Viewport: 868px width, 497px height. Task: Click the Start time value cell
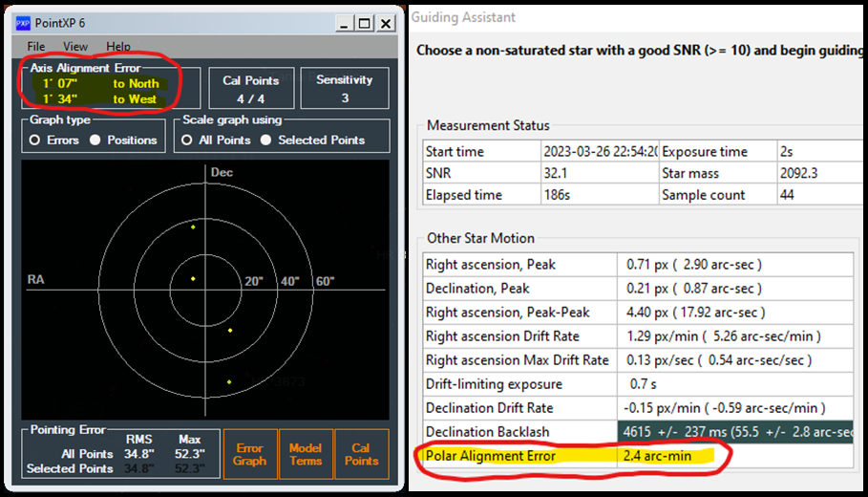599,151
